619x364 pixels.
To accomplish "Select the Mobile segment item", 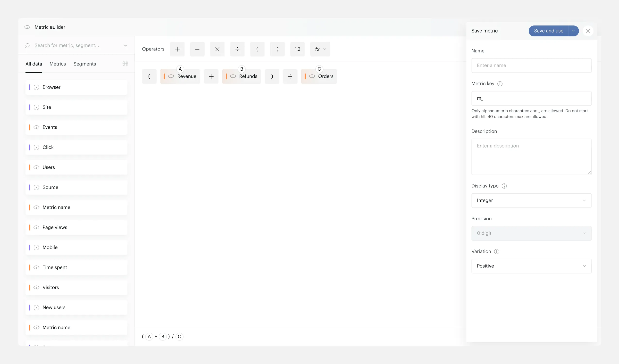I will tap(76, 247).
